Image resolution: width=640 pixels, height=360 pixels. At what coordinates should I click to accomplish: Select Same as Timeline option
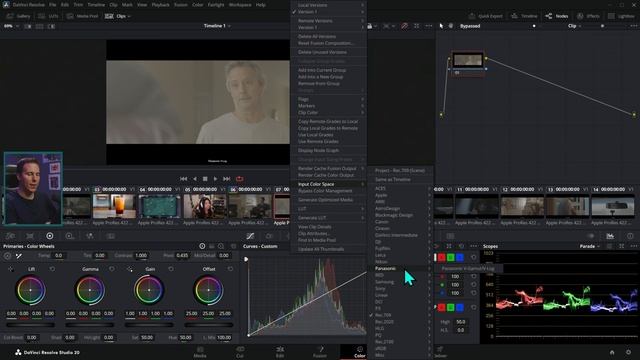402,180
